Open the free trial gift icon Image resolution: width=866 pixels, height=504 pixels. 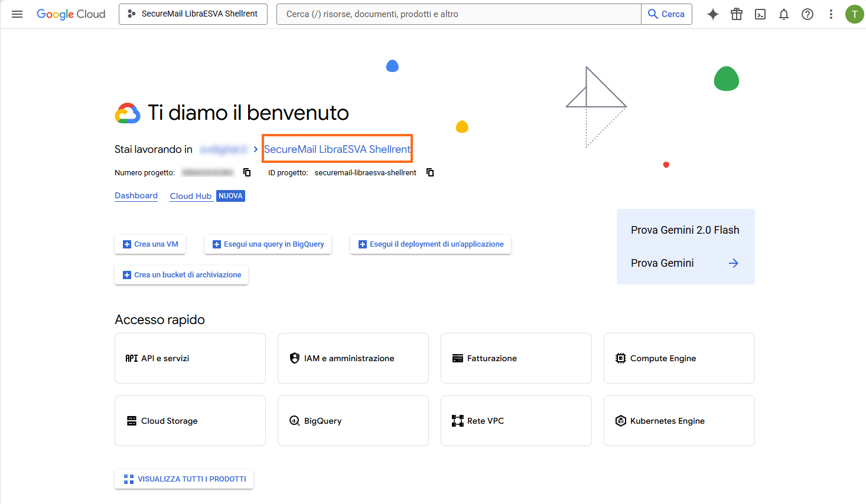(737, 14)
